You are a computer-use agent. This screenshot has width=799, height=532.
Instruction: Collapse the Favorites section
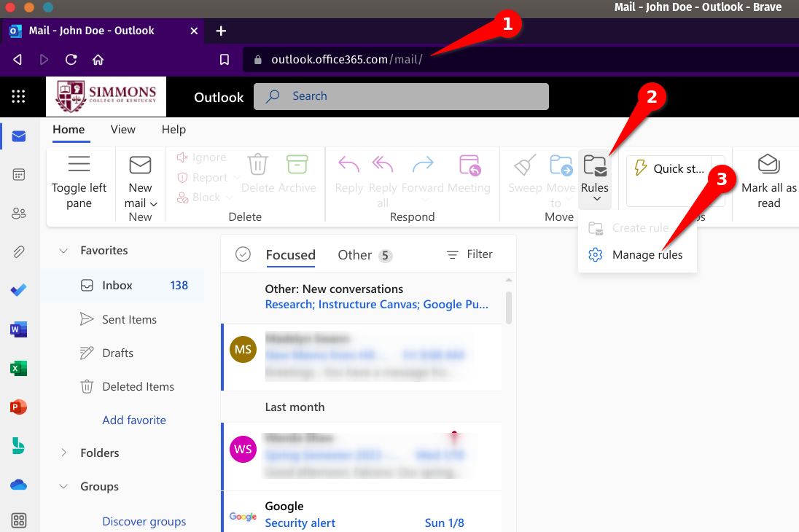pyautogui.click(x=63, y=250)
